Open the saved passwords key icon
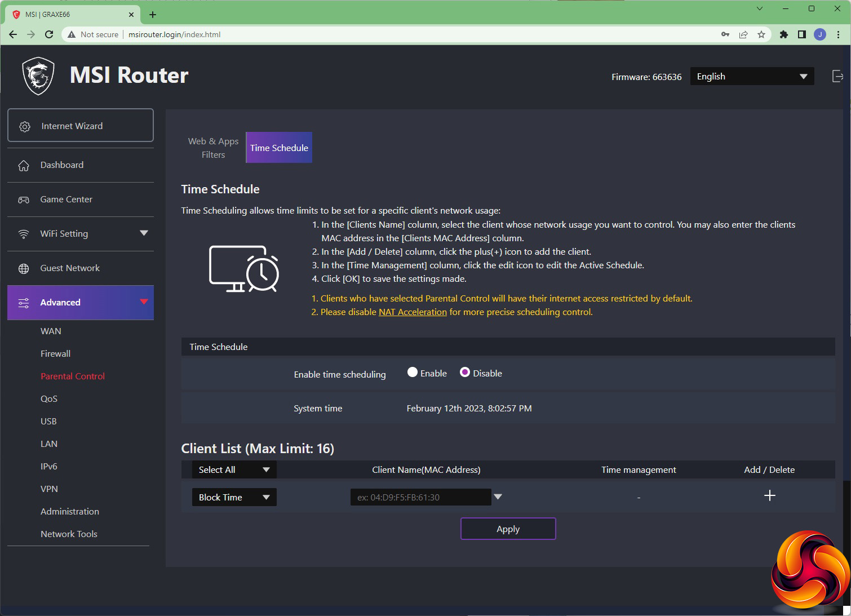This screenshot has height=616, width=851. click(725, 34)
